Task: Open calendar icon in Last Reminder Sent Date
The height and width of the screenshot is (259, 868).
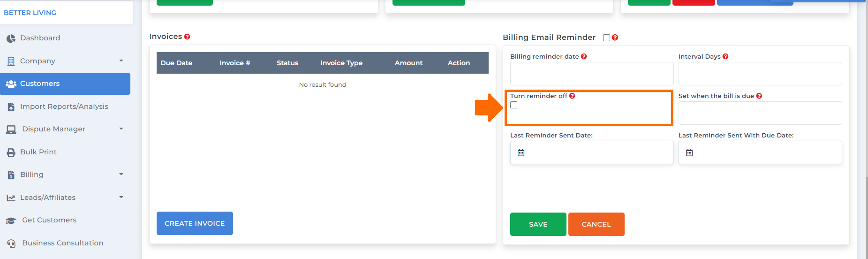Action: (521, 152)
